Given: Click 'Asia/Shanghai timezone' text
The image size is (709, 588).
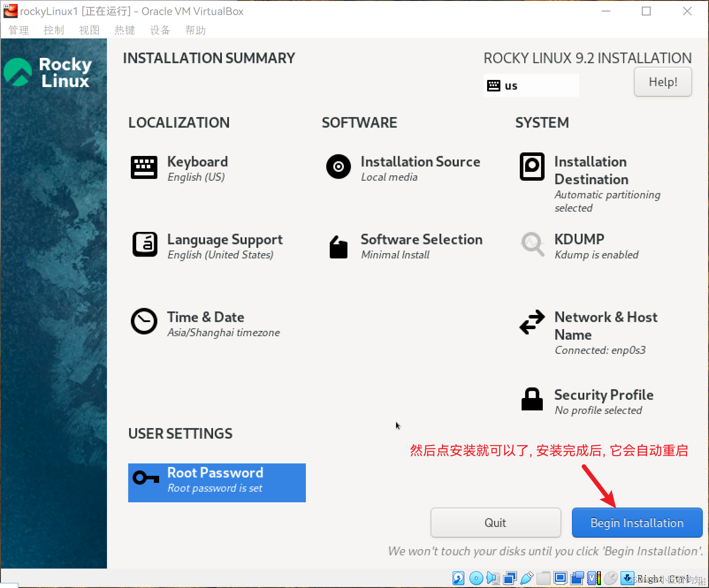Looking at the screenshot, I should point(224,332).
